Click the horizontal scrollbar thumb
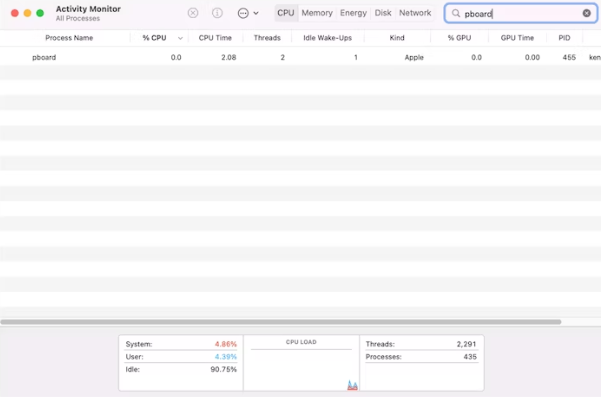Viewport: 601px width, 397px height. (281, 322)
